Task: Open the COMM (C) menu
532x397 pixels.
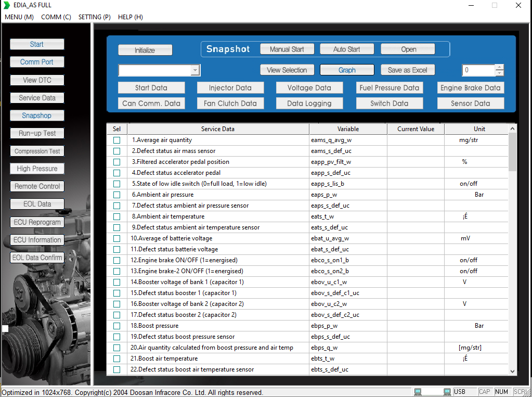Action: pyautogui.click(x=56, y=17)
